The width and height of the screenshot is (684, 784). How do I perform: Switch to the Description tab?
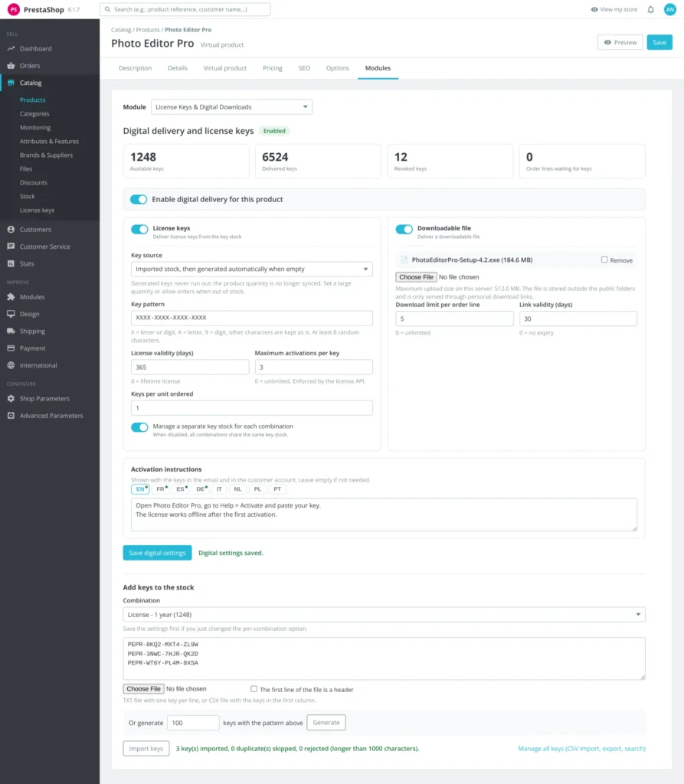click(135, 68)
